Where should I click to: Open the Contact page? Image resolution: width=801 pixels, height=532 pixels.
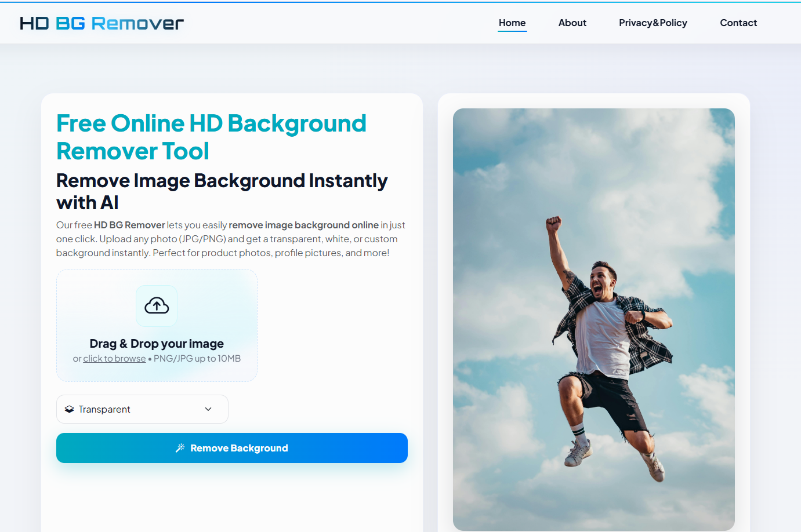pos(738,23)
